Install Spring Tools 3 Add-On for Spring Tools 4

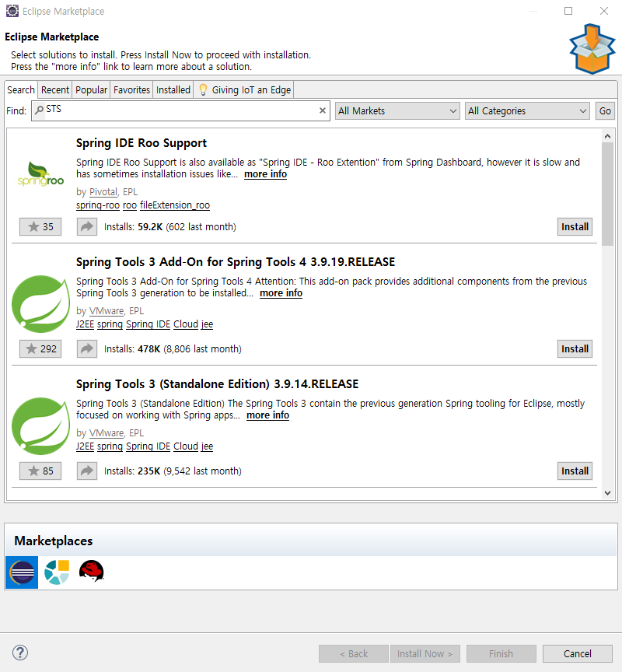click(575, 349)
